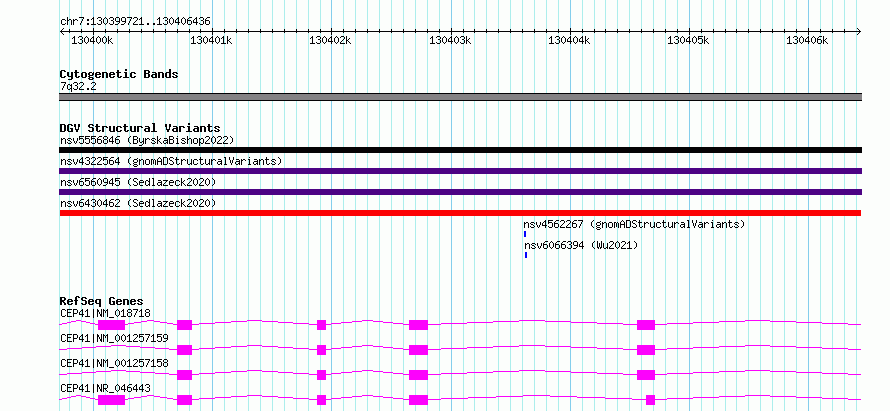This screenshot has height=411, width=890.
Task: Click the gray 7q32.2 cytogenetic band bar
Action: 460,97
